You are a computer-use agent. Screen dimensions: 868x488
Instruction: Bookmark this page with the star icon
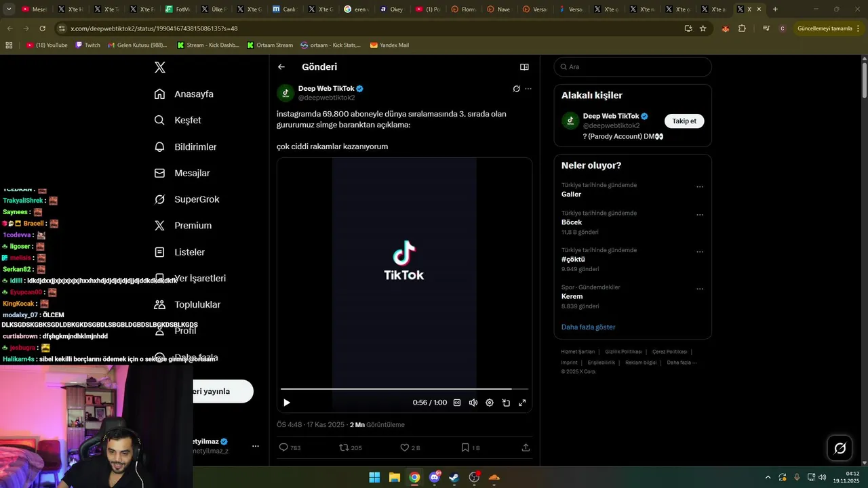(x=703, y=28)
